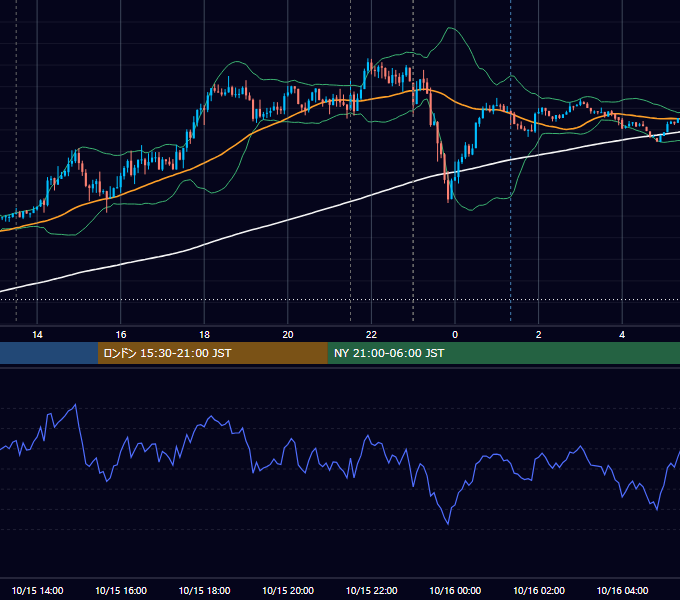Click the time axis label 4
The image size is (680, 600).
(622, 335)
